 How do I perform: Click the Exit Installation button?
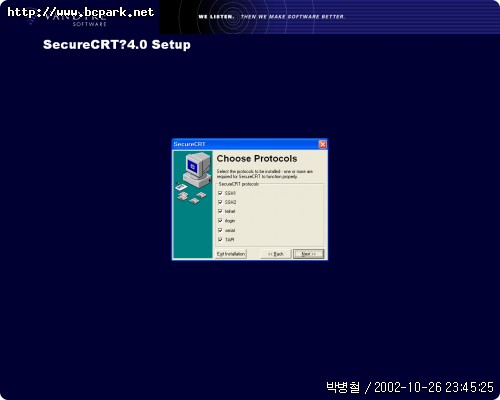point(231,254)
